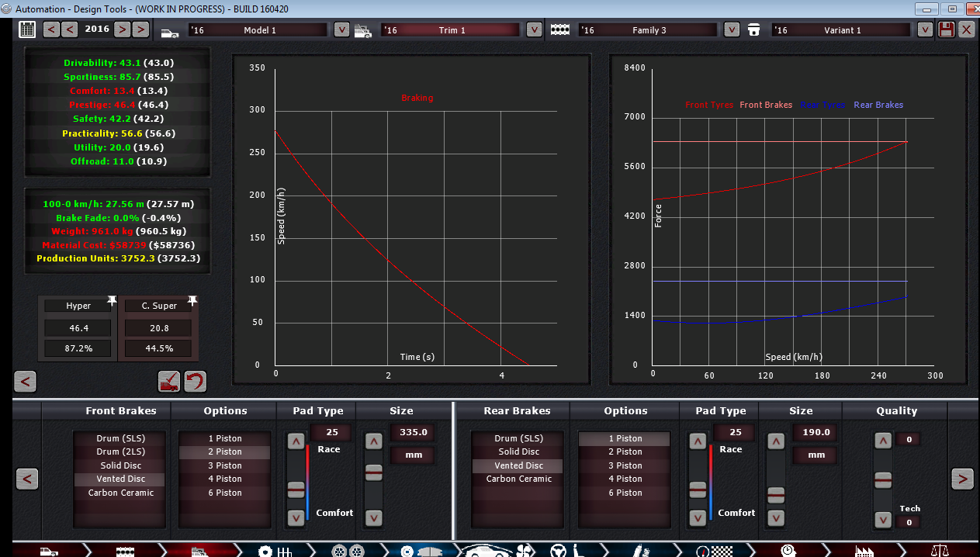
Task: Pin the Hyper demographic panel
Action: click(112, 300)
